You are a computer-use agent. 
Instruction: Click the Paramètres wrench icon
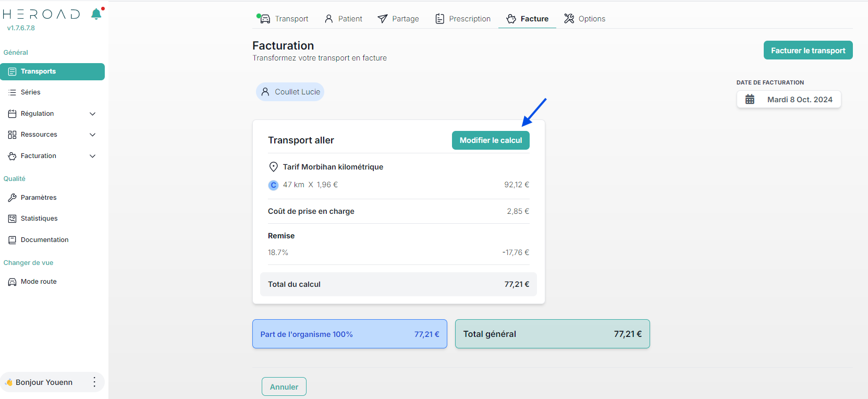12,198
